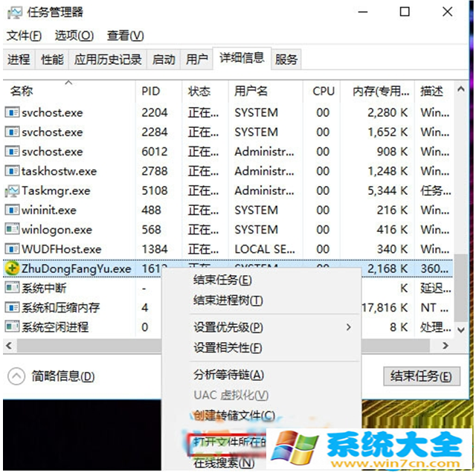This screenshot has width=476, height=473.
Task: Click the list scroll-down arrow
Action: point(461,330)
